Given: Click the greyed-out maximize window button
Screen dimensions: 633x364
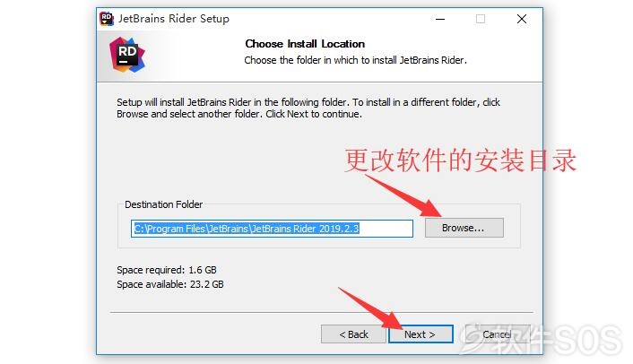Looking at the screenshot, I should coord(481,19).
